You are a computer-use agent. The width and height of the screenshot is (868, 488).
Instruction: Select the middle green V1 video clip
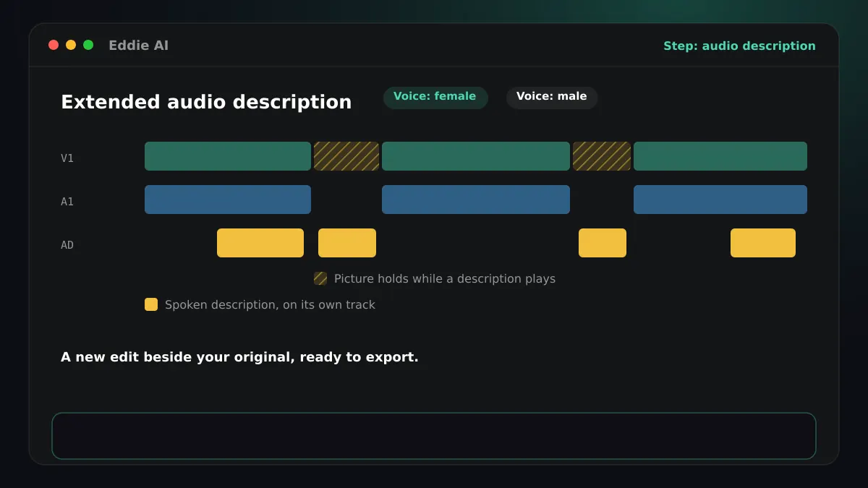[x=476, y=156]
